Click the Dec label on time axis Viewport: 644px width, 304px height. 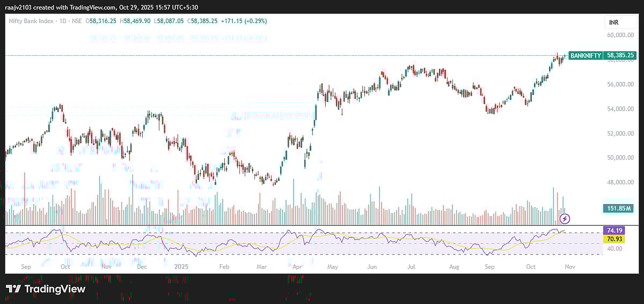tap(142, 266)
